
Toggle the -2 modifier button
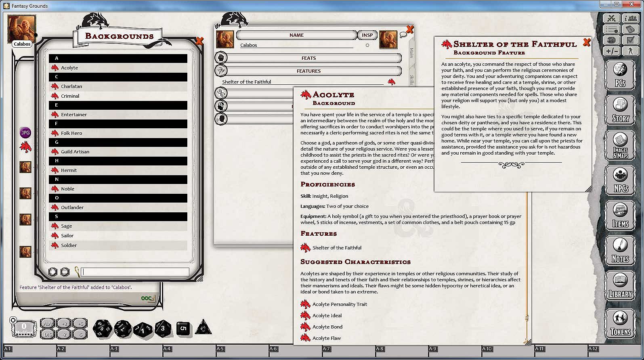(64, 334)
